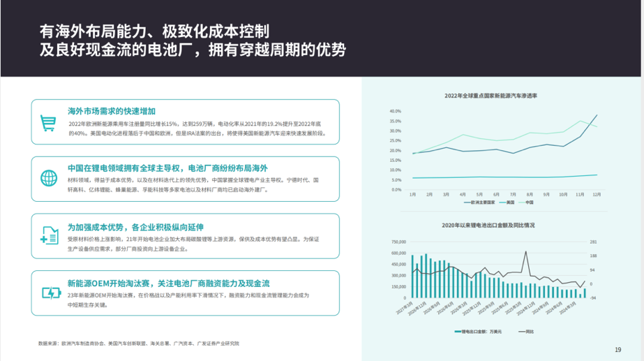This screenshot has height=361, width=644.
Task: Click the document with plus icon
Action: pos(48,235)
